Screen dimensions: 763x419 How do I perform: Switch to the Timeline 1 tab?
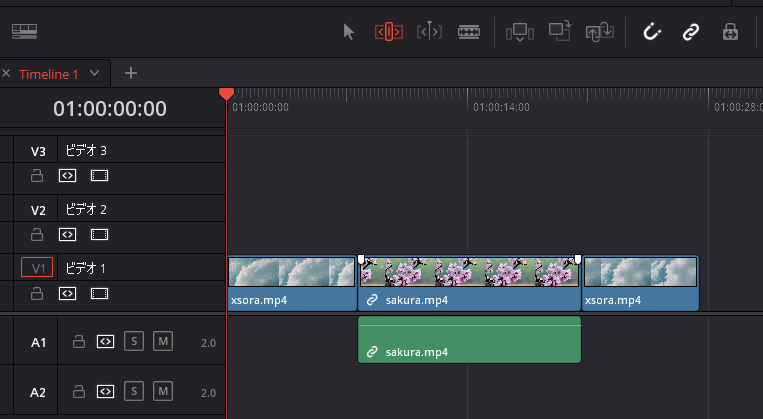pyautogui.click(x=49, y=74)
